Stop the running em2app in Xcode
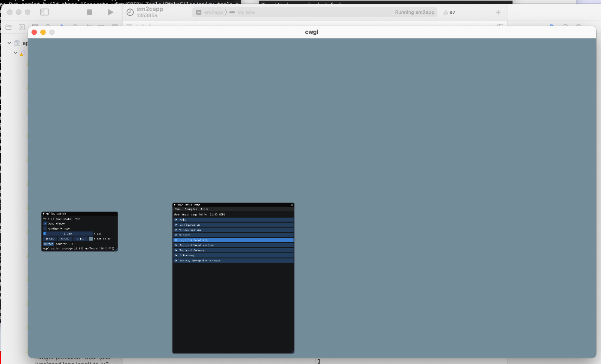Image resolution: width=601 pixels, height=364 pixels. (90, 12)
